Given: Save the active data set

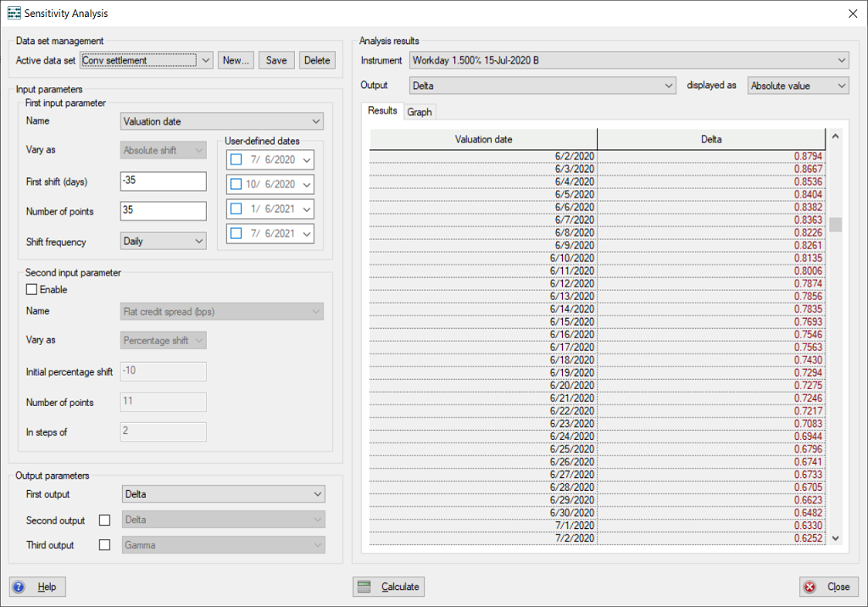Looking at the screenshot, I should click(x=276, y=60).
